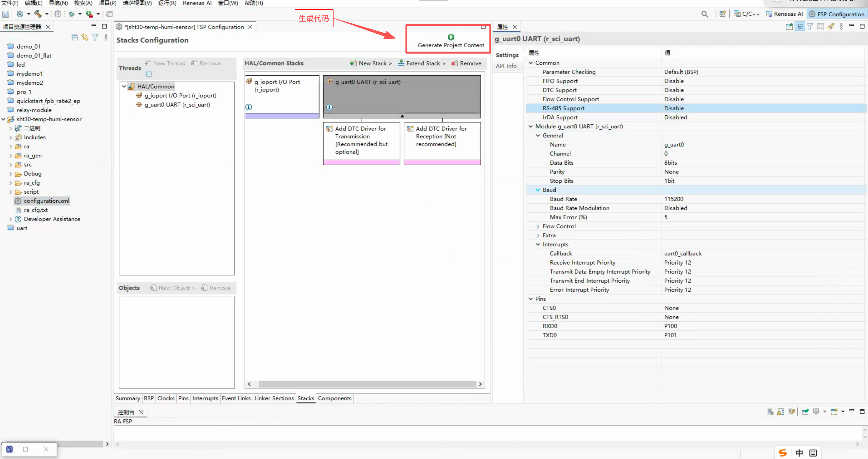Image resolution: width=868 pixels, height=459 pixels.
Task: Open the Renesas AI menu
Action: pos(197,3)
